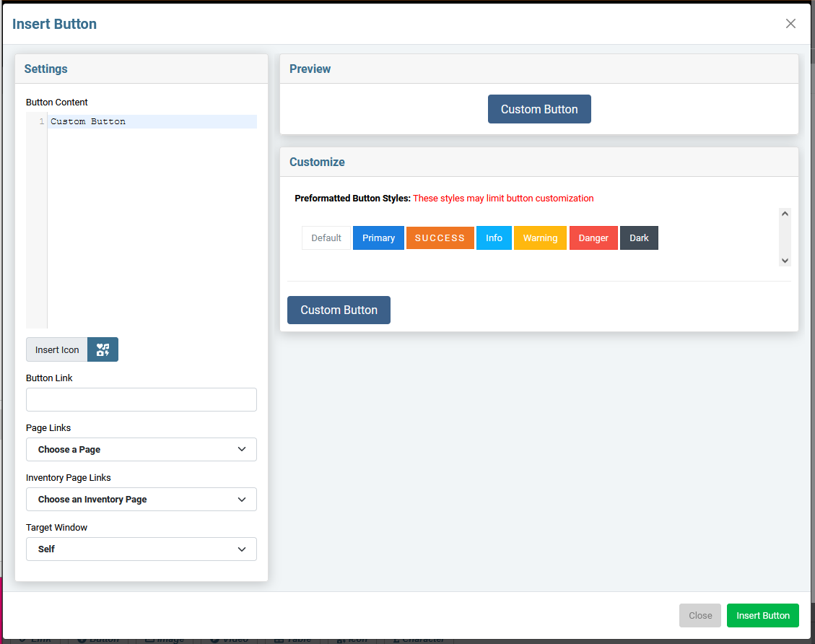Click the styles list scroll down arrow
815x644 pixels.
(785, 261)
